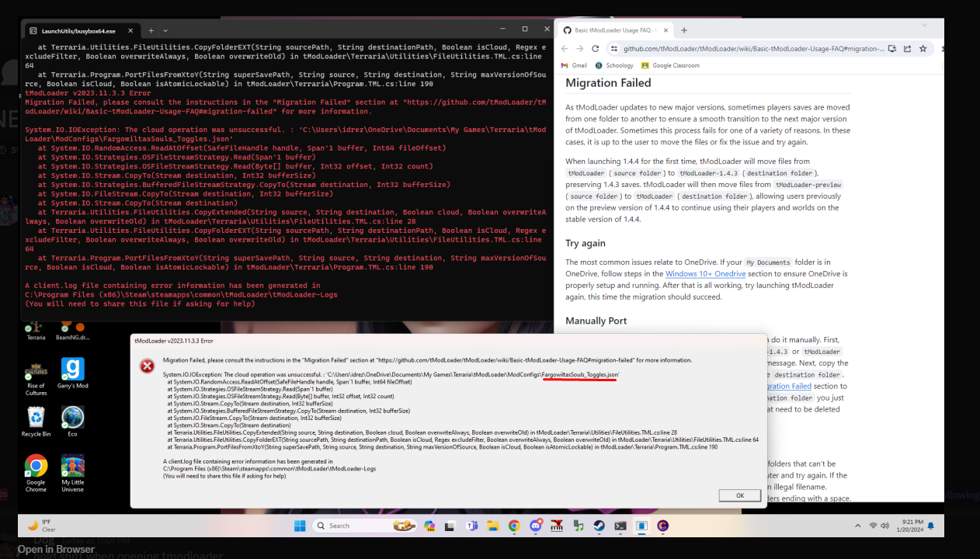Open My Little Universe desktop shortcut
The width and height of the screenshot is (980, 559).
click(72, 473)
